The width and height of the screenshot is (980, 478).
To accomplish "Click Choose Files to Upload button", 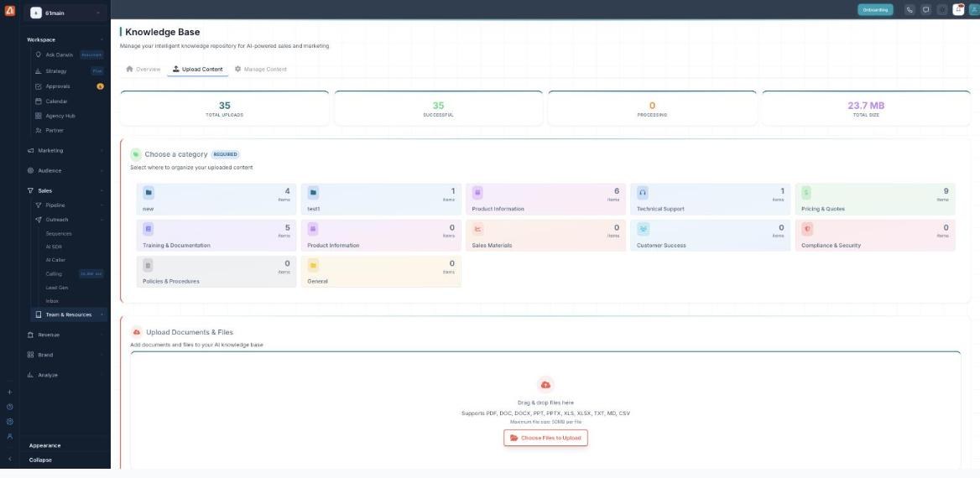I will (545, 438).
